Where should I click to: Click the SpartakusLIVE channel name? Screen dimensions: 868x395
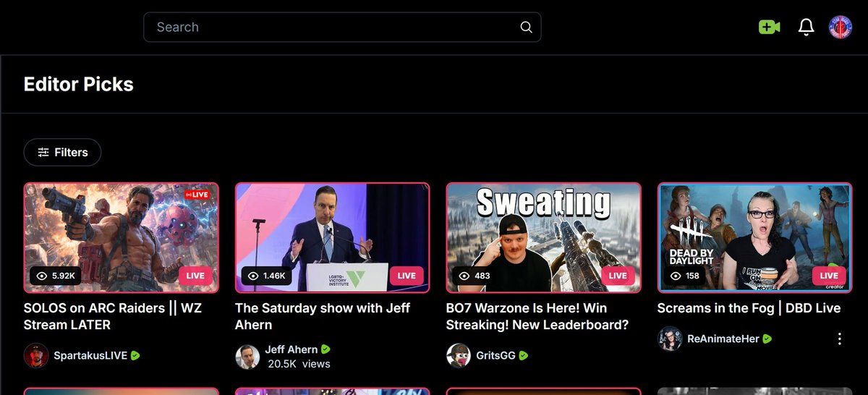coord(90,355)
